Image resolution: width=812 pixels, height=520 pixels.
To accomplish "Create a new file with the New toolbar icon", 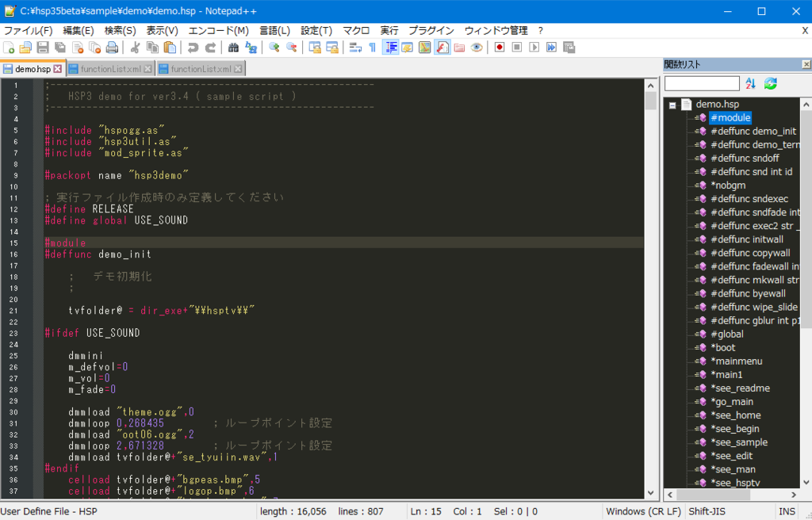I will click(9, 48).
